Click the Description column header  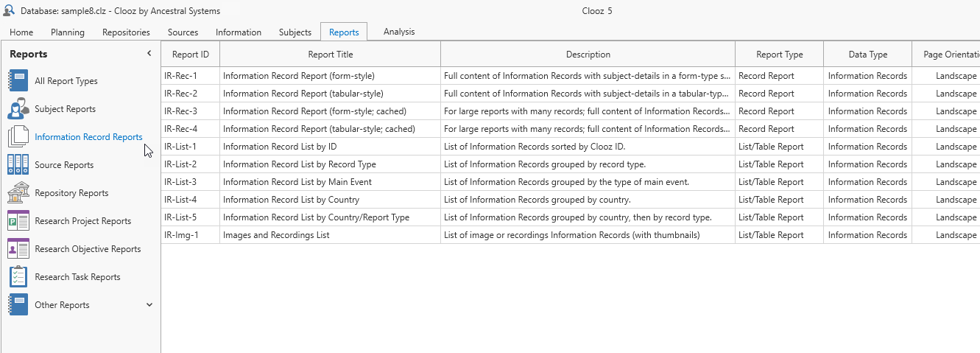(588, 55)
